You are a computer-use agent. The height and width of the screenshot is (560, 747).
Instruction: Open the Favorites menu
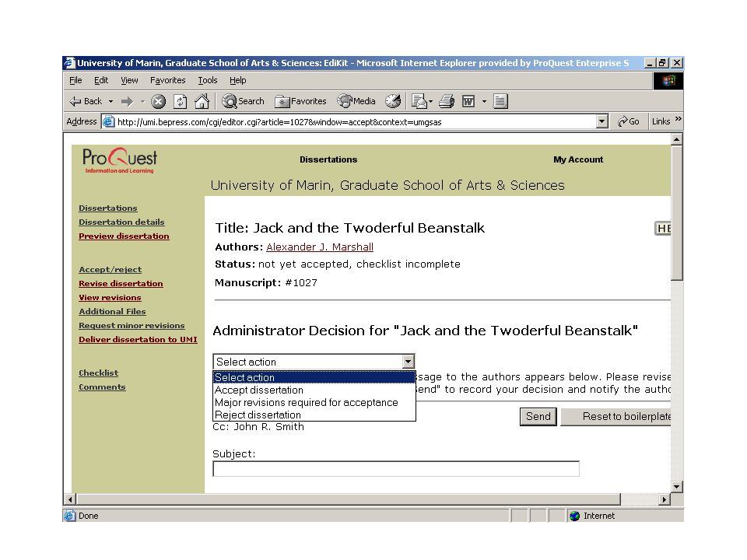[x=168, y=80]
